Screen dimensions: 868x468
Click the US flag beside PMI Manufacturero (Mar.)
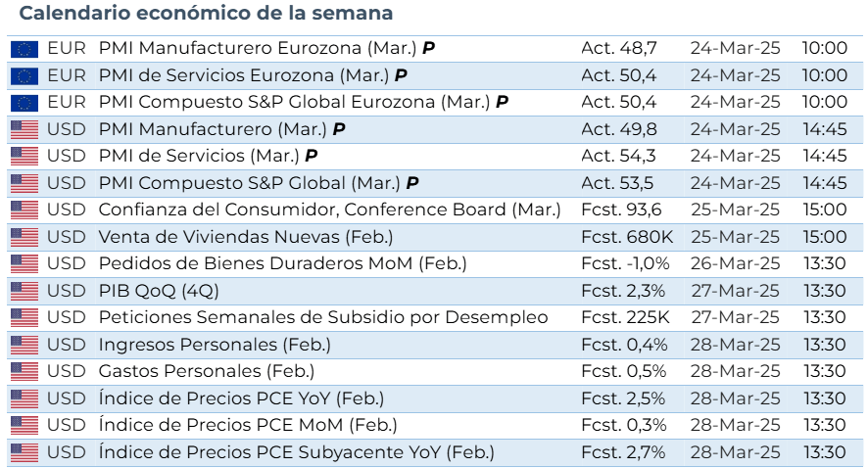(x=24, y=129)
